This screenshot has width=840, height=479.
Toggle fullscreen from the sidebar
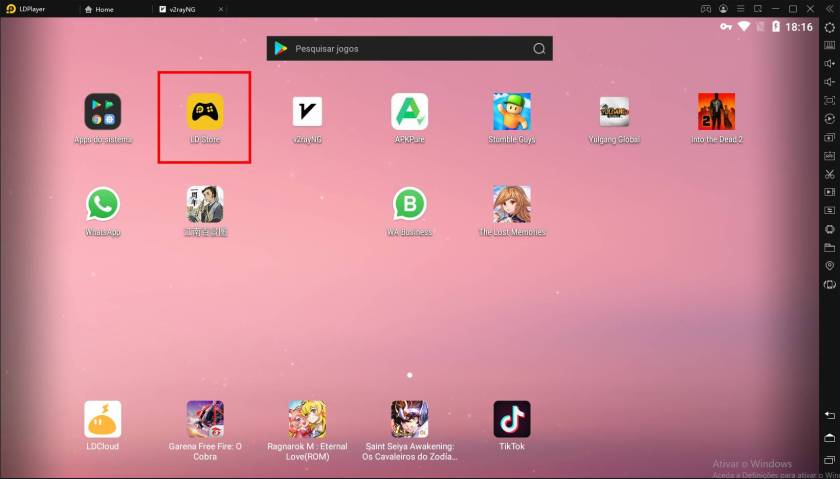tap(829, 100)
